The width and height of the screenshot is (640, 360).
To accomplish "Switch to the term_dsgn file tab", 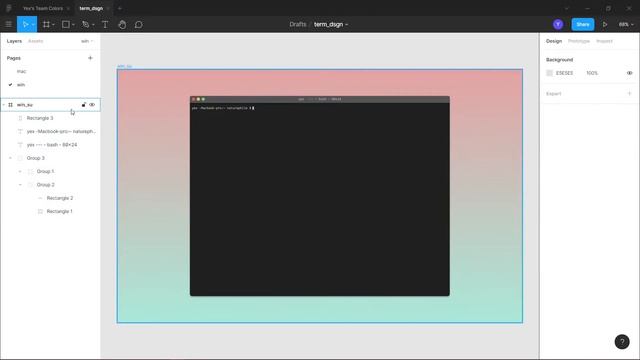I will 91,8.
